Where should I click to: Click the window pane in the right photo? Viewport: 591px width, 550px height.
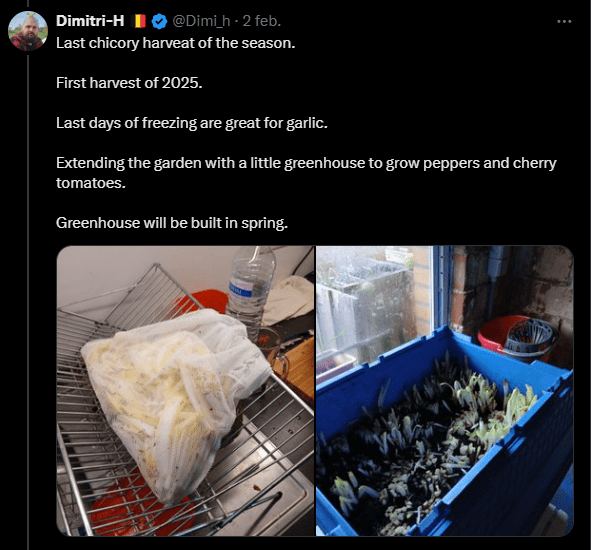coord(374,305)
